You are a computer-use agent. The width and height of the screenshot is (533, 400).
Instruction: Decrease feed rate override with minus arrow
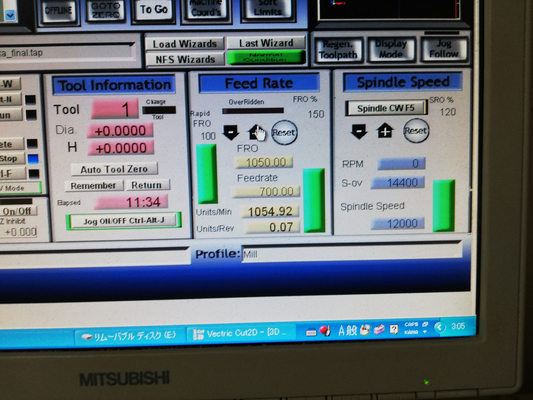231,132
